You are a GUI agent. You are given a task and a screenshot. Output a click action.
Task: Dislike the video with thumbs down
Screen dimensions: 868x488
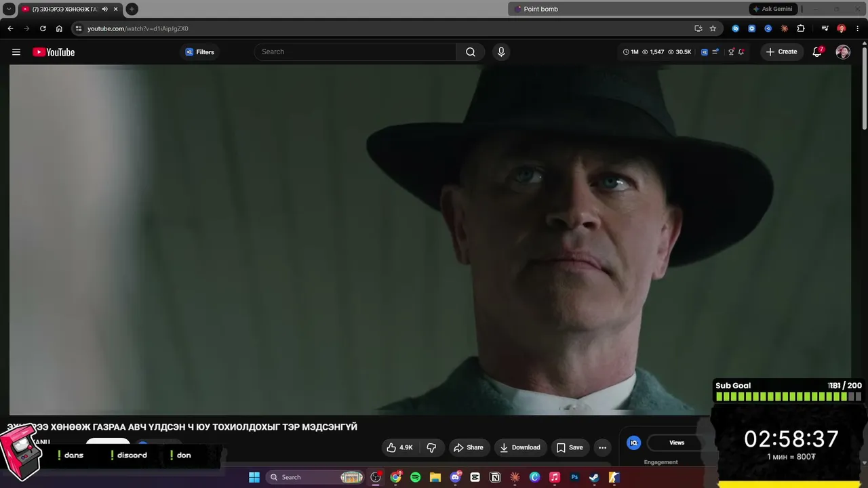point(431,447)
